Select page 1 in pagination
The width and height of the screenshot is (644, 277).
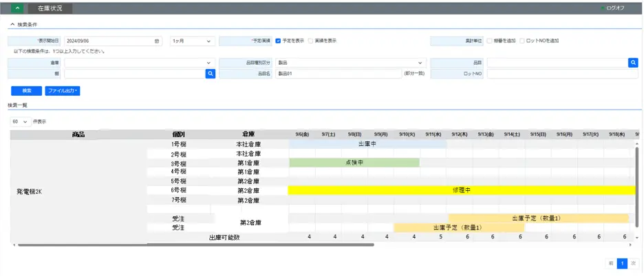tap(622, 263)
